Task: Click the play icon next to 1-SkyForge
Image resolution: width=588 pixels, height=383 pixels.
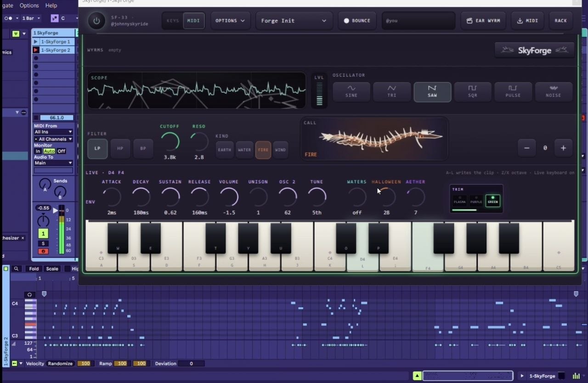Action: [x=522, y=376]
